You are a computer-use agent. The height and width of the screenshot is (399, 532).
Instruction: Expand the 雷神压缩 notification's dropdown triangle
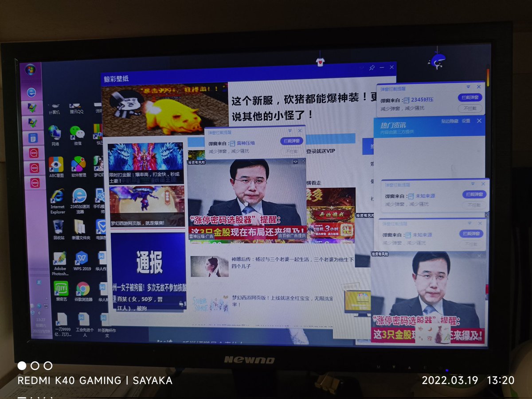[x=290, y=131]
